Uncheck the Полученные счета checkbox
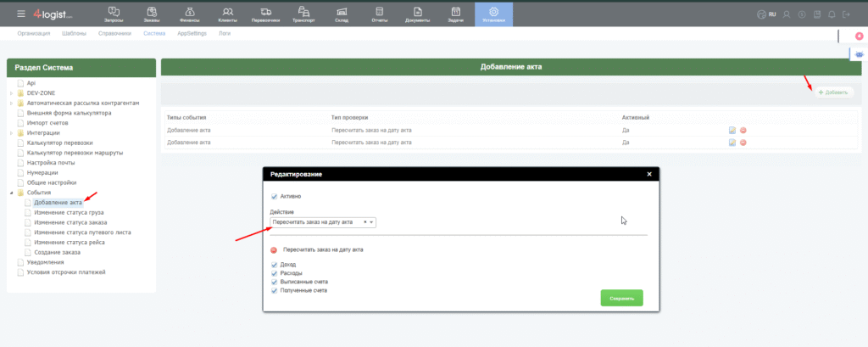Screen dimensions: 868x347 (x=274, y=290)
